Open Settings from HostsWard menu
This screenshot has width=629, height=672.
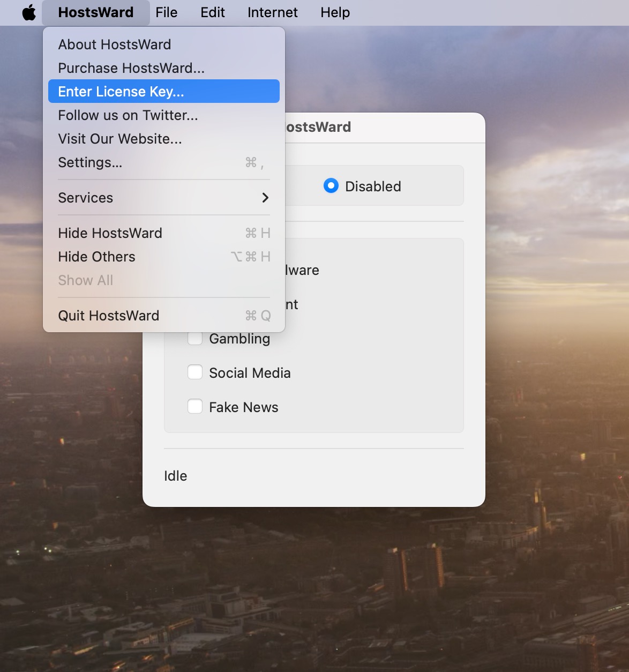click(90, 162)
